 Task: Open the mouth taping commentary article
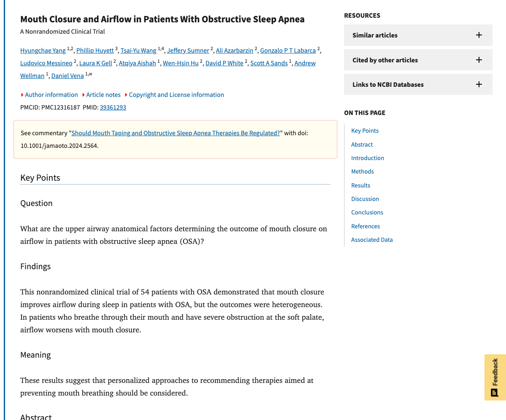[175, 133]
